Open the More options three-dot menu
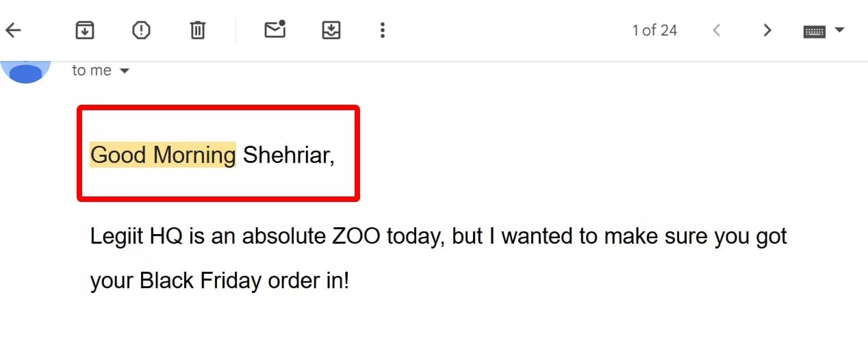 [x=383, y=30]
